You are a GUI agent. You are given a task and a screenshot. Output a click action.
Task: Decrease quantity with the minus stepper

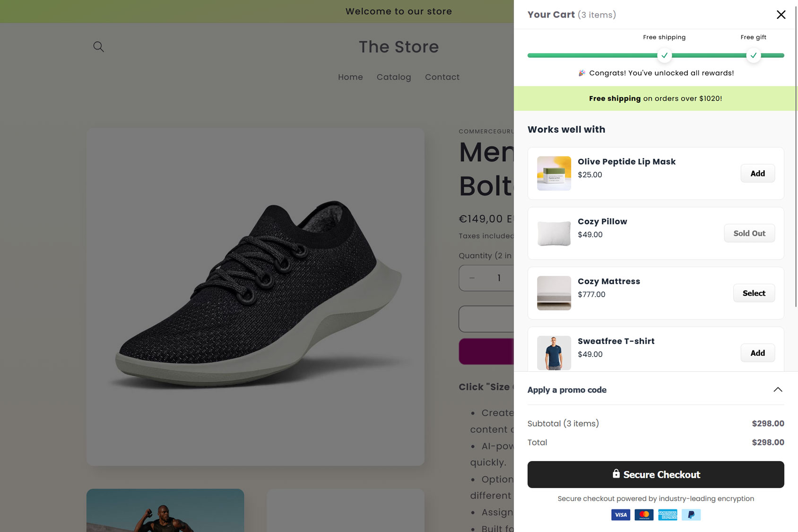pyautogui.click(x=471, y=278)
